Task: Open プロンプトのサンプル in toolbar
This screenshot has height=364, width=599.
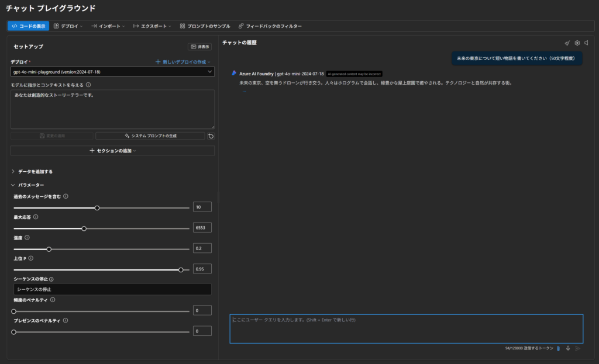Action: pos(205,26)
